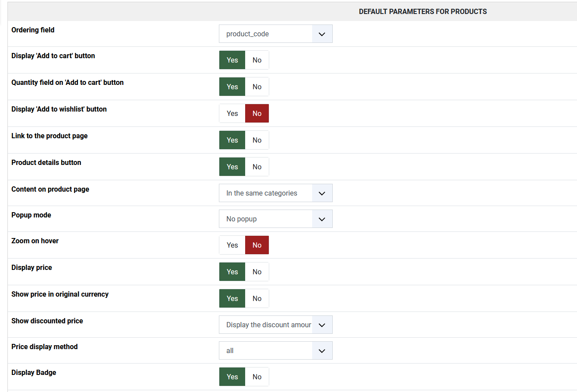Enable Display 'Add to wishlist' button with Yes
Image resolution: width=577 pixels, height=392 pixels.
[x=232, y=113]
